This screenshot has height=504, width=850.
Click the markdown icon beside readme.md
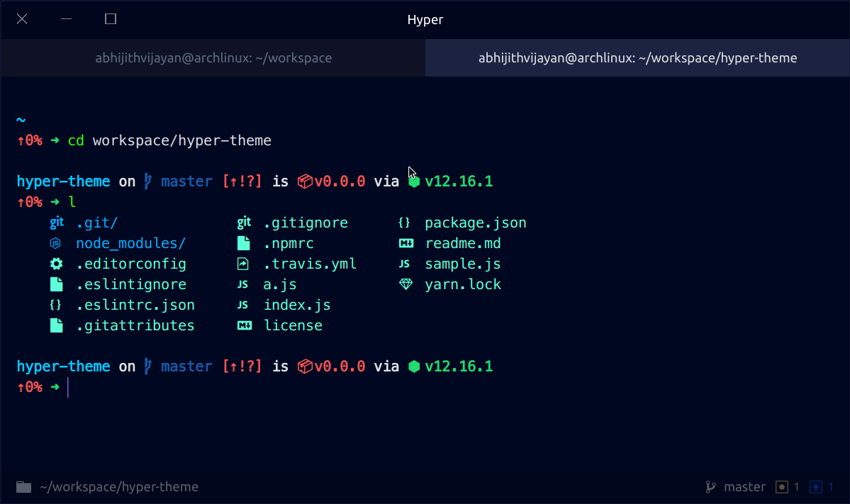tap(406, 243)
